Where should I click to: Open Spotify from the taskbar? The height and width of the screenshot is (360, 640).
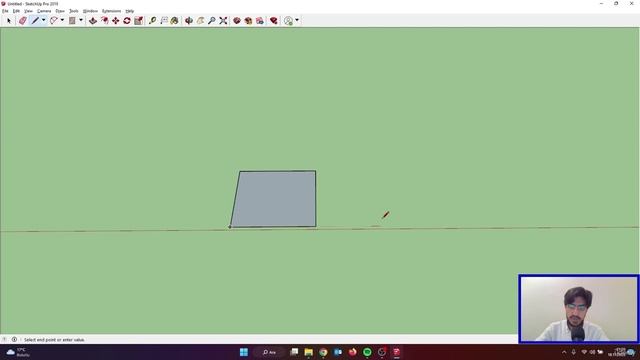click(367, 352)
